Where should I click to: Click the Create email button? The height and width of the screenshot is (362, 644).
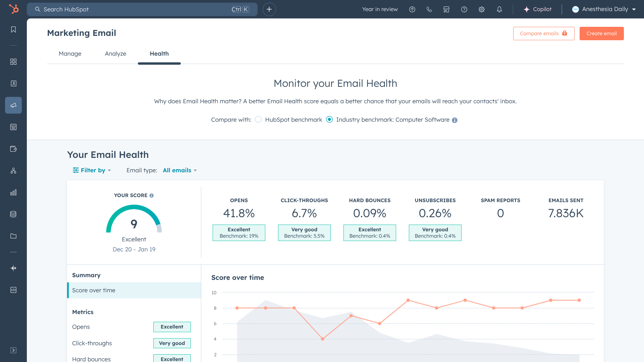(601, 34)
